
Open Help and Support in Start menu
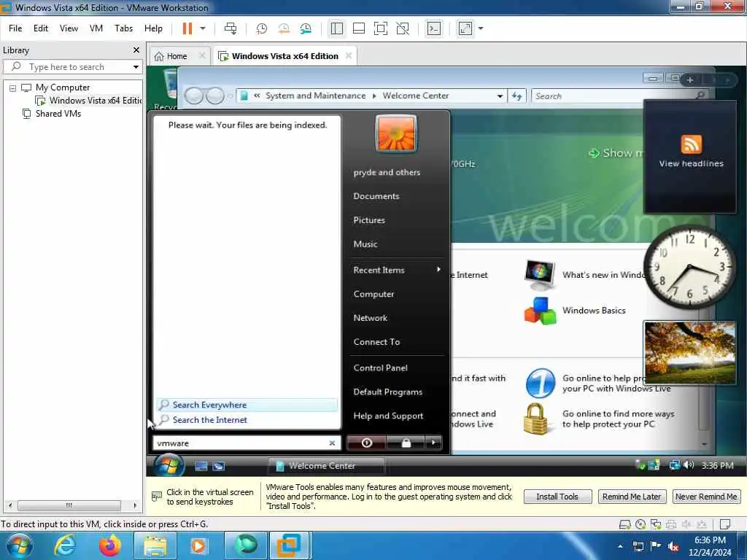tap(388, 416)
